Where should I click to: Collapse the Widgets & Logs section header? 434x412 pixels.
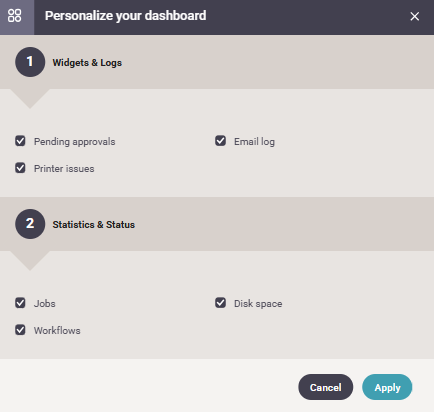coord(217,62)
